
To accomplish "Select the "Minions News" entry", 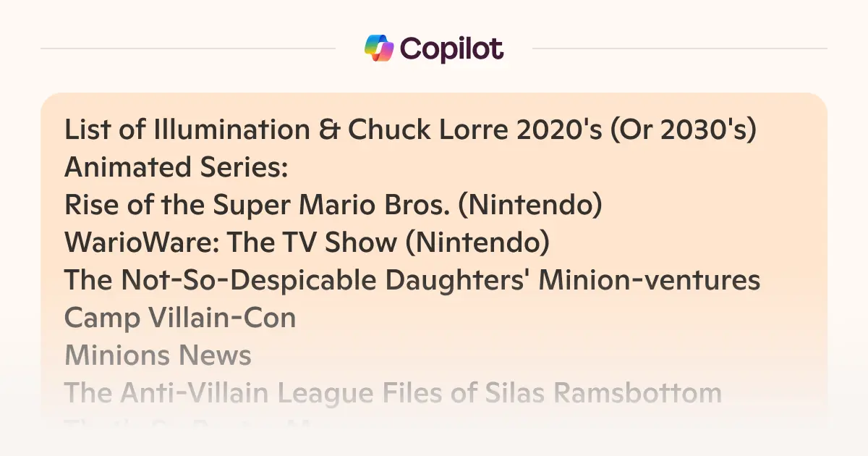I will tap(158, 355).
